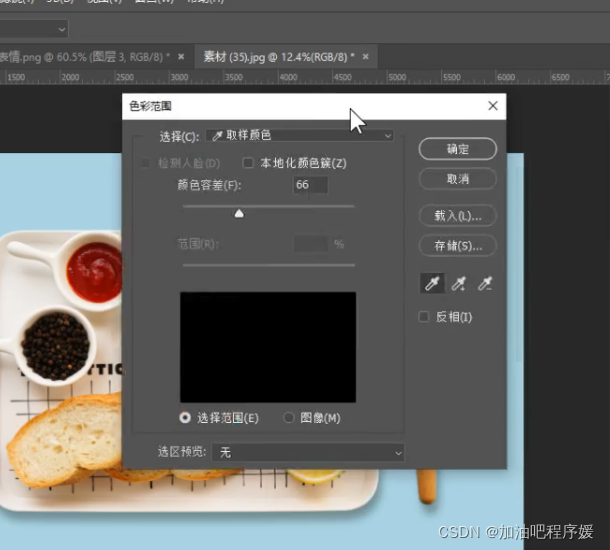
Task: Select the eyedropper sample tool
Action: click(432, 283)
